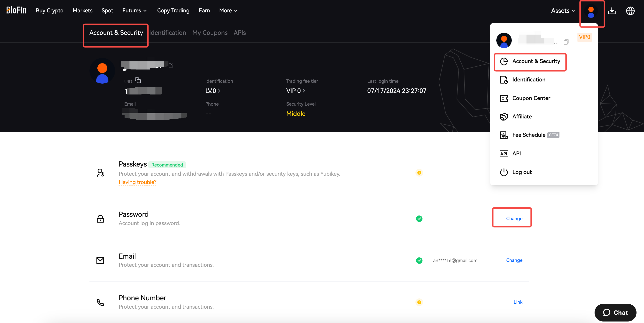The width and height of the screenshot is (644, 323).
Task: Click the Passkeys person-key icon
Action: coord(100,173)
